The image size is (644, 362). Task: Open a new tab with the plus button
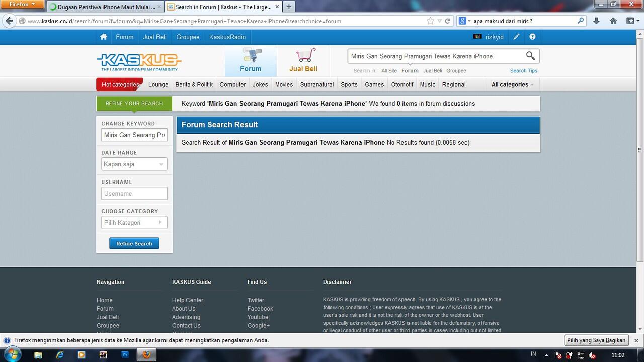coord(289,7)
